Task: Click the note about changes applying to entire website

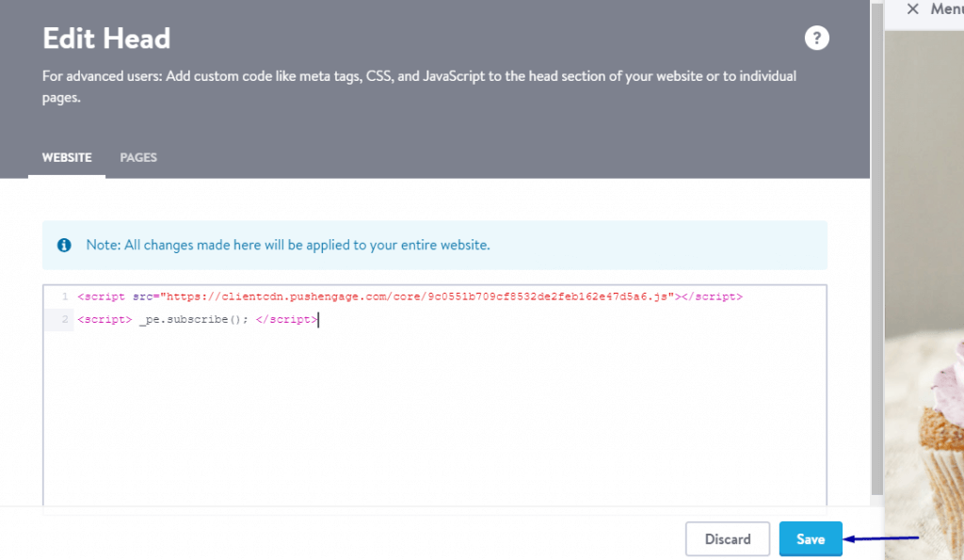Action: tap(288, 246)
